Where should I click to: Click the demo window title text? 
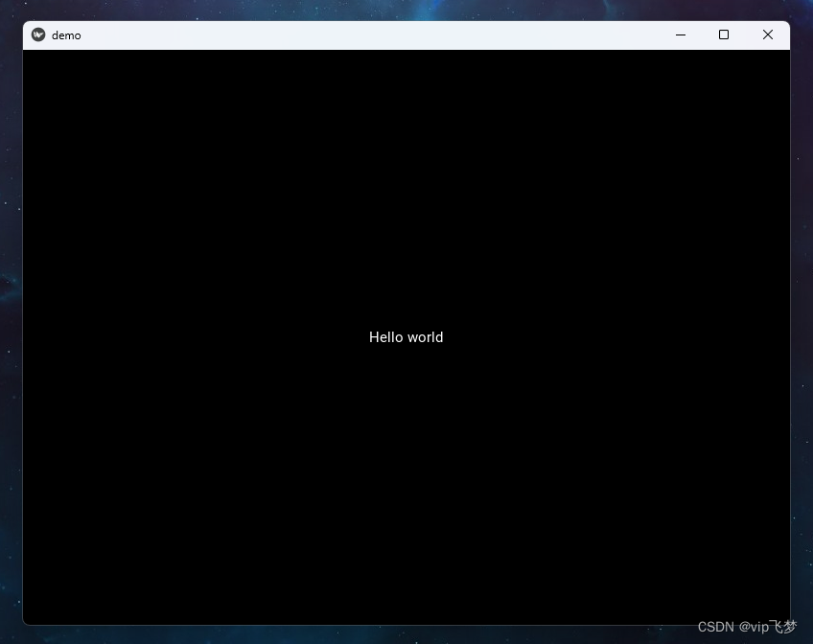[x=66, y=35]
